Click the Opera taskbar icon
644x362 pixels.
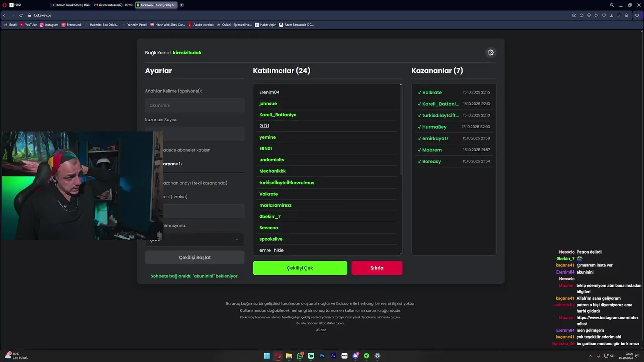coord(278,356)
